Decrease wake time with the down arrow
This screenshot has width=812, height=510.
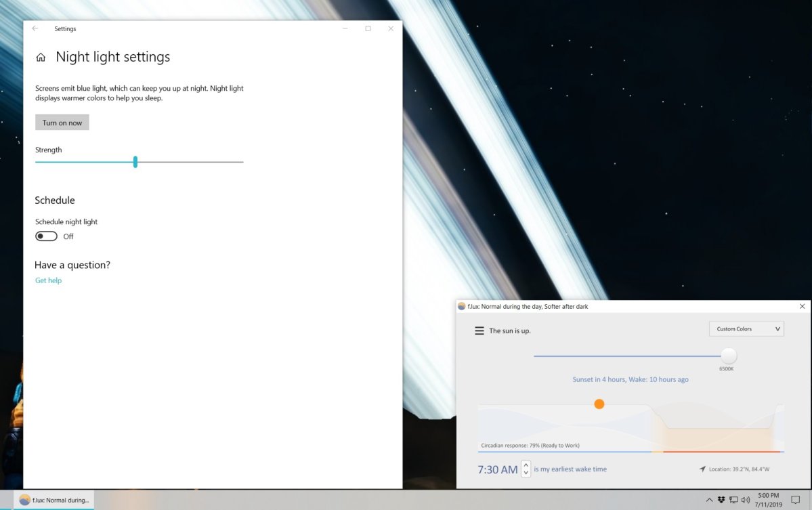[x=526, y=473]
